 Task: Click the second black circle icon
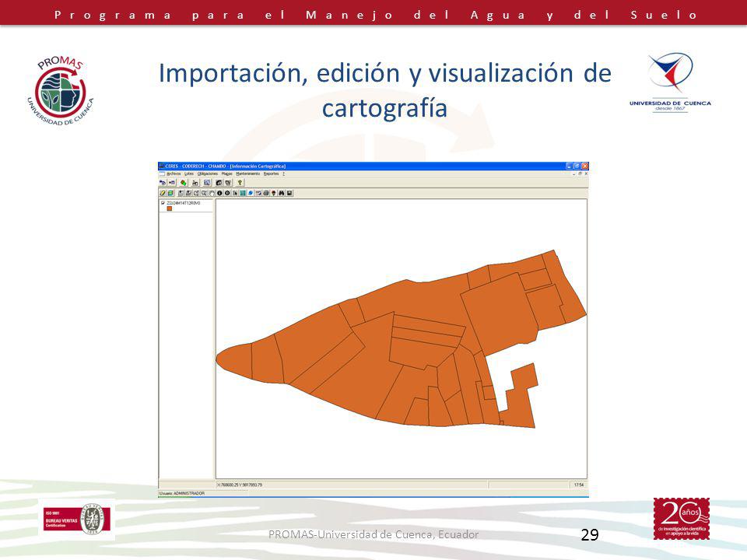coord(227,194)
